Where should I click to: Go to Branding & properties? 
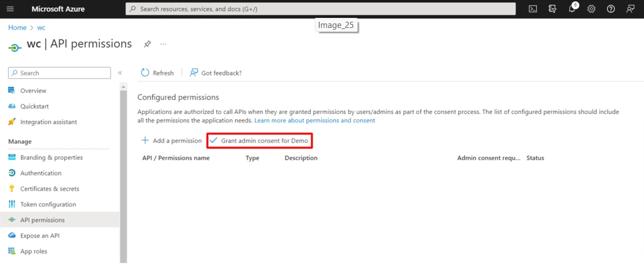coord(51,157)
